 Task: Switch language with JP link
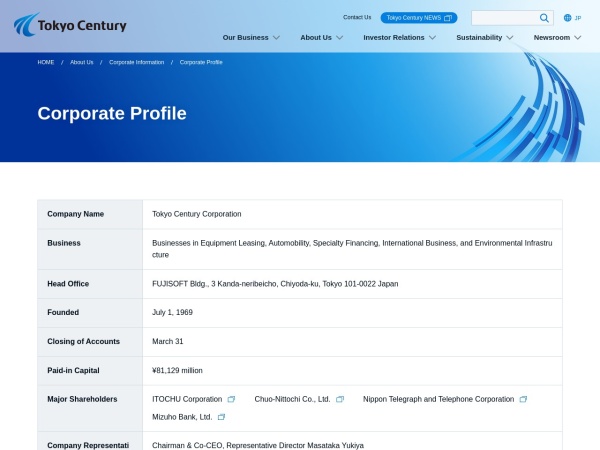pyautogui.click(x=578, y=18)
